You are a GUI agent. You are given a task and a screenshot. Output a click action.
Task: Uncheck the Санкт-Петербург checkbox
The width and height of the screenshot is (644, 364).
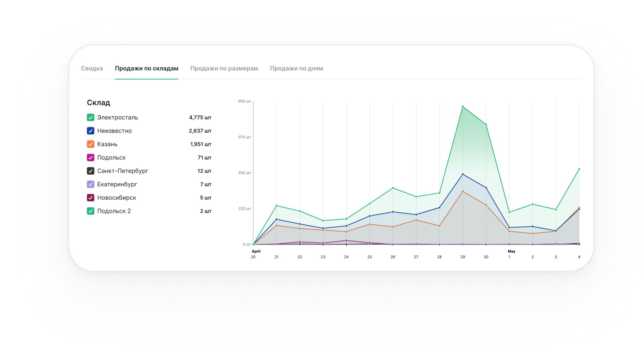(91, 171)
